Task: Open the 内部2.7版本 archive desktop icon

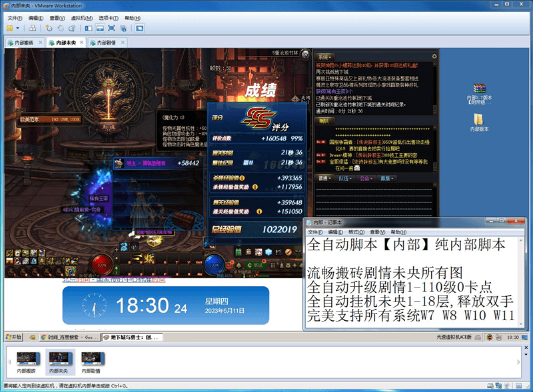Action: point(479,94)
